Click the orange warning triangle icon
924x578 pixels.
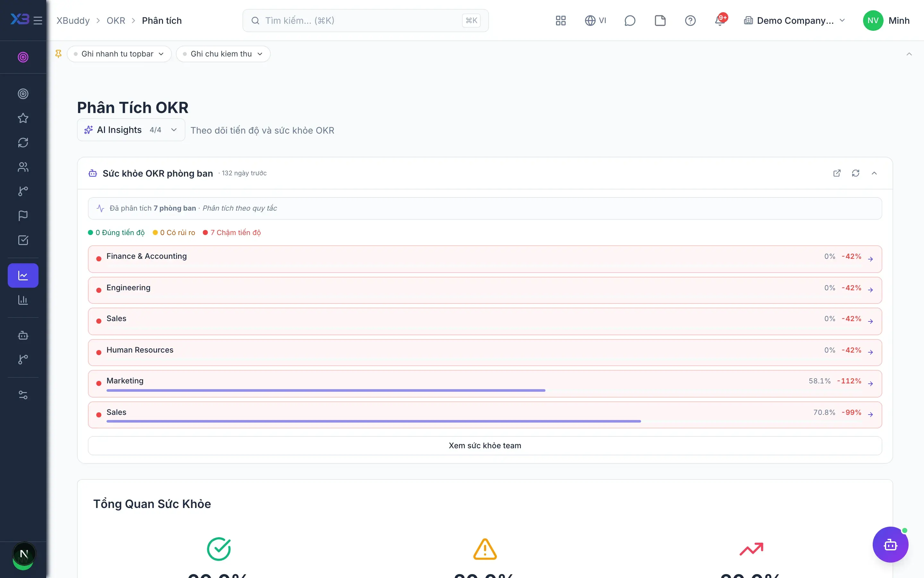[x=485, y=549]
